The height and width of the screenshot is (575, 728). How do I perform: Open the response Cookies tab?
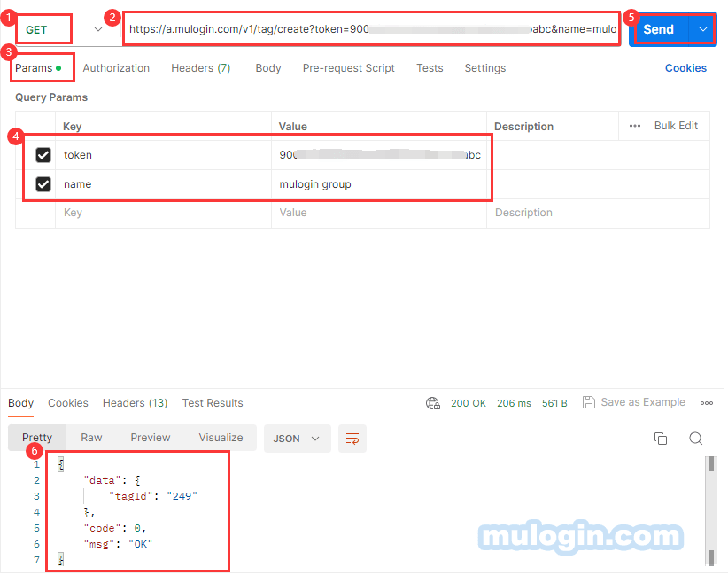coord(68,403)
